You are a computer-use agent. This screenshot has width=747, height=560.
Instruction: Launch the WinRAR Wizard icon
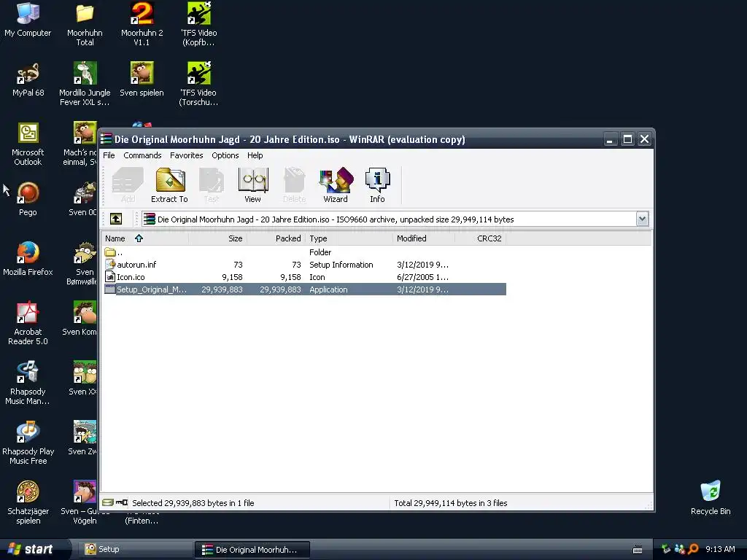336,185
